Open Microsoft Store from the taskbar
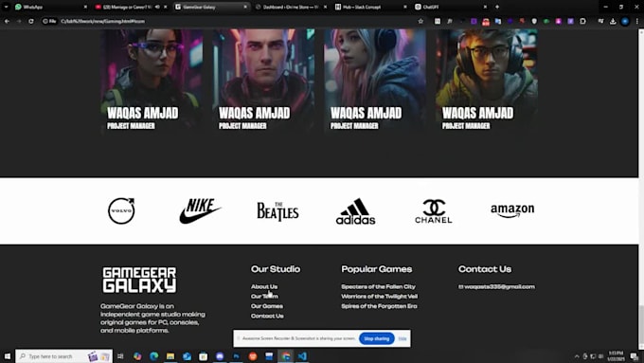The width and height of the screenshot is (644, 363). 204,356
